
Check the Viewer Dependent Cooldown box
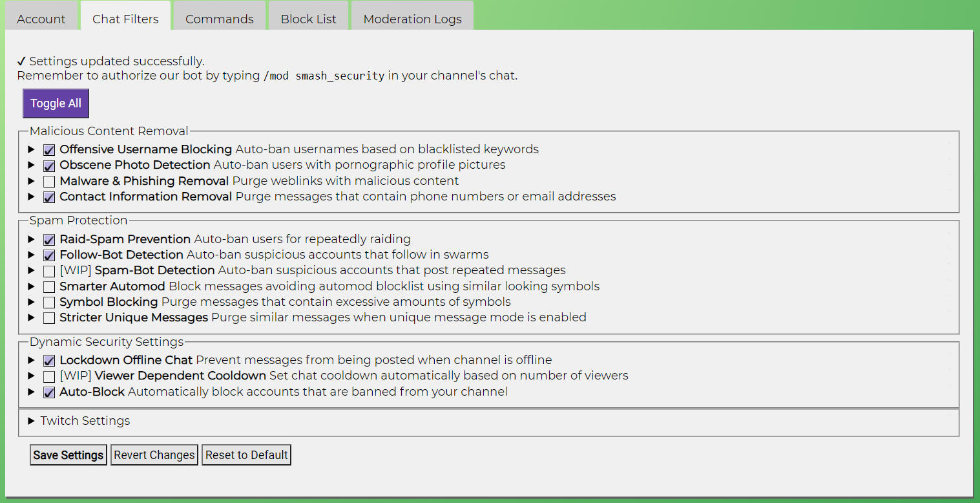click(49, 376)
